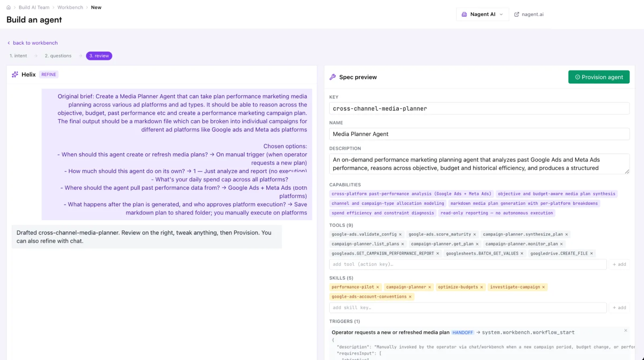The width and height of the screenshot is (644, 360).
Task: Remove campaign-planner.get_plan tool
Action: tap(477, 244)
